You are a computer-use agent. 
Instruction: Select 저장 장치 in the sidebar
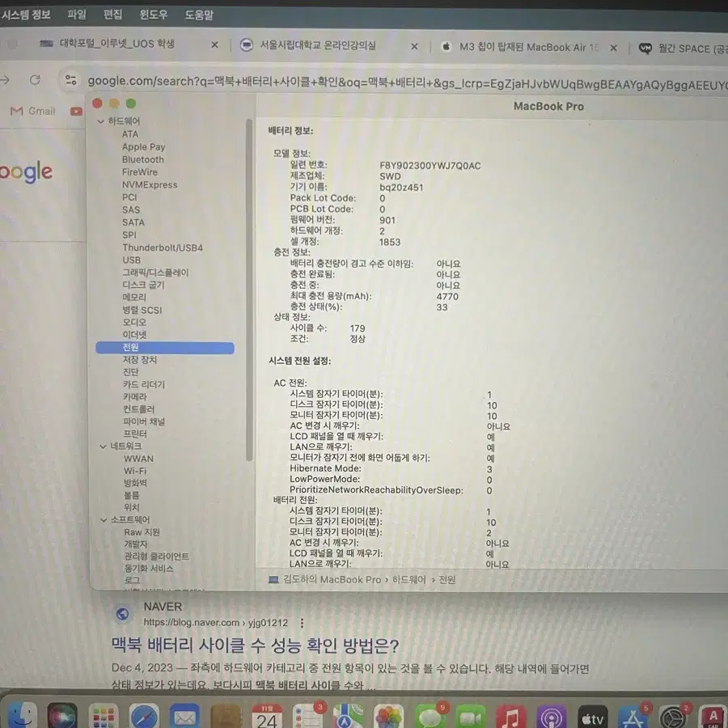click(x=140, y=360)
